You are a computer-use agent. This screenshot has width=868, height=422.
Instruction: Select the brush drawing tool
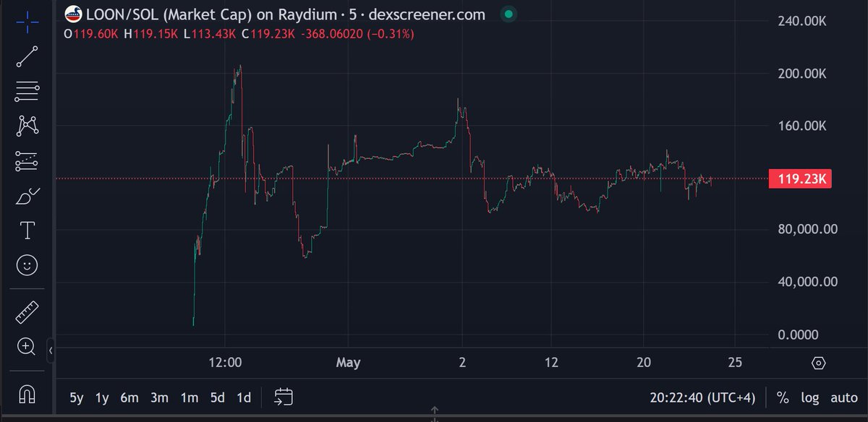click(x=27, y=197)
